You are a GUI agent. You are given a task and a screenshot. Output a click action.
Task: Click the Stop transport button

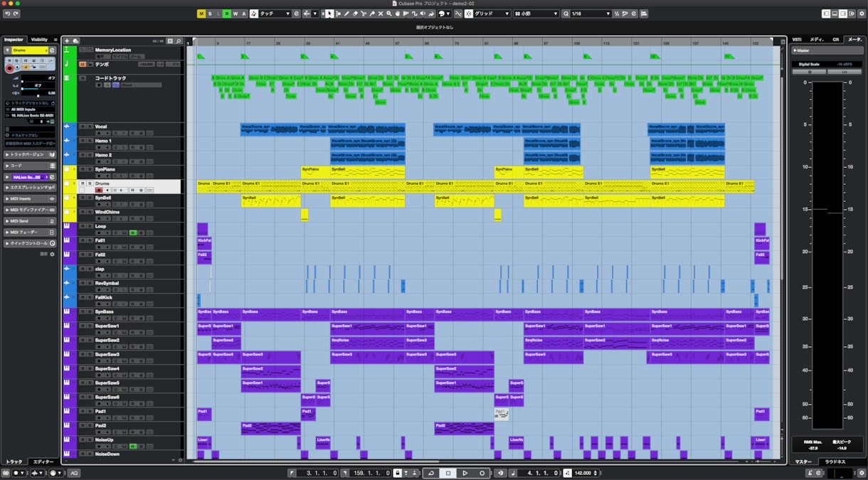[x=448, y=473]
